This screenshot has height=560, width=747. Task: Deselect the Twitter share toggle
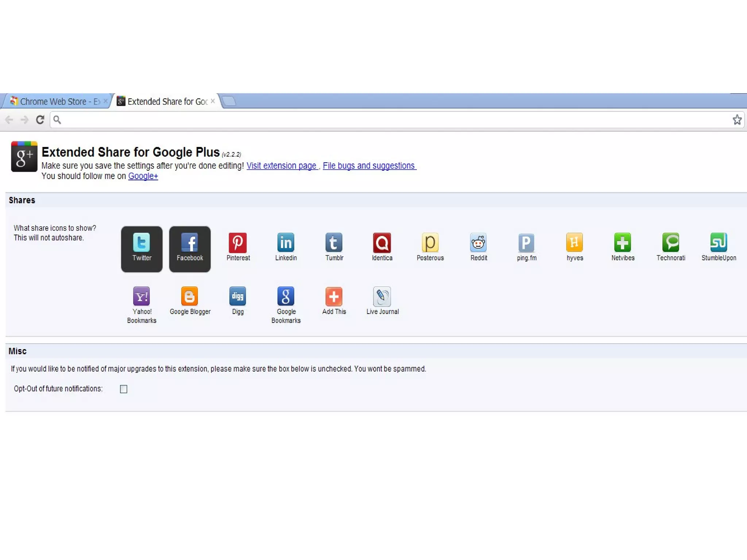pyautogui.click(x=142, y=249)
